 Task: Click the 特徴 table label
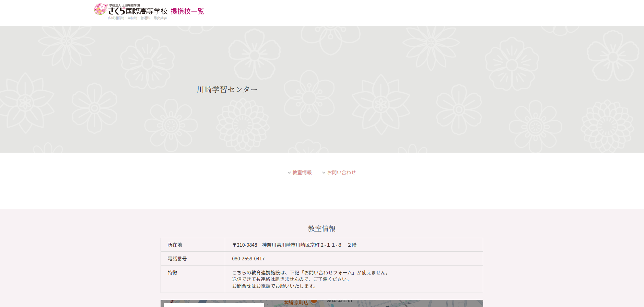click(x=172, y=273)
